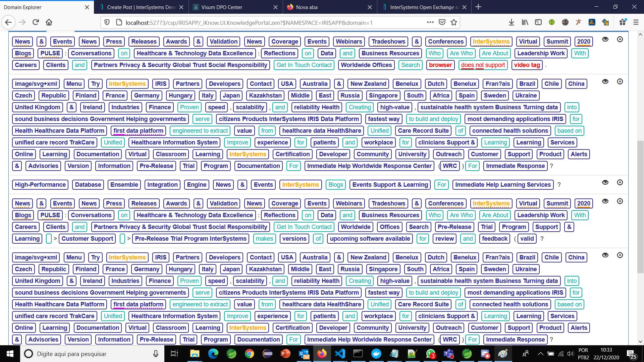Click arrow circle icon beside second image/svg+xml block
644x362 pixels.
point(620,255)
